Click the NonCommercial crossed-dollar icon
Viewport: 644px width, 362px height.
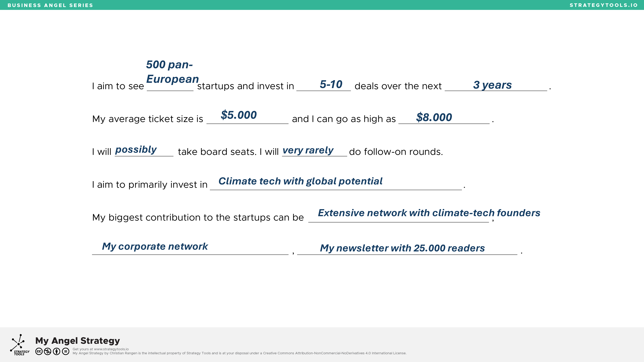coord(48,351)
